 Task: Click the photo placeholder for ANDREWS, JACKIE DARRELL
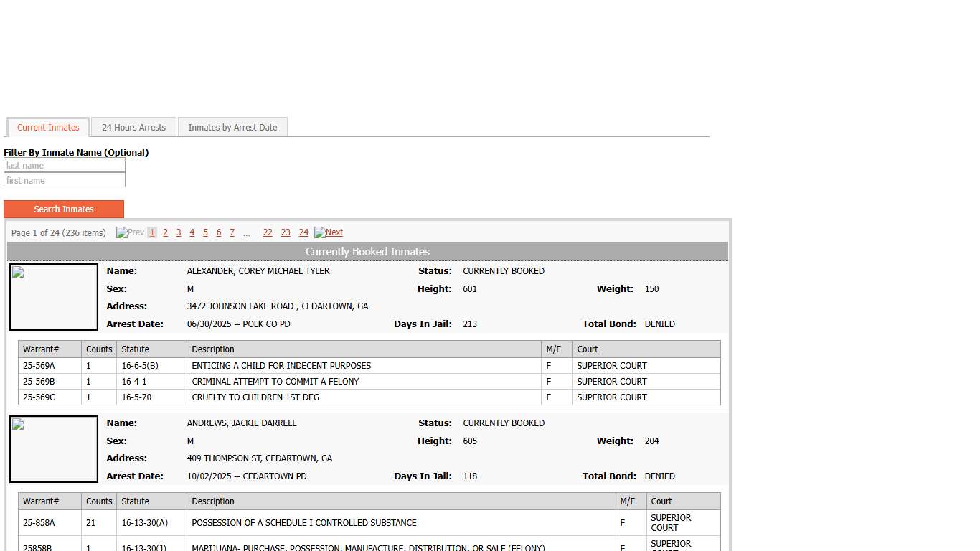click(x=53, y=448)
